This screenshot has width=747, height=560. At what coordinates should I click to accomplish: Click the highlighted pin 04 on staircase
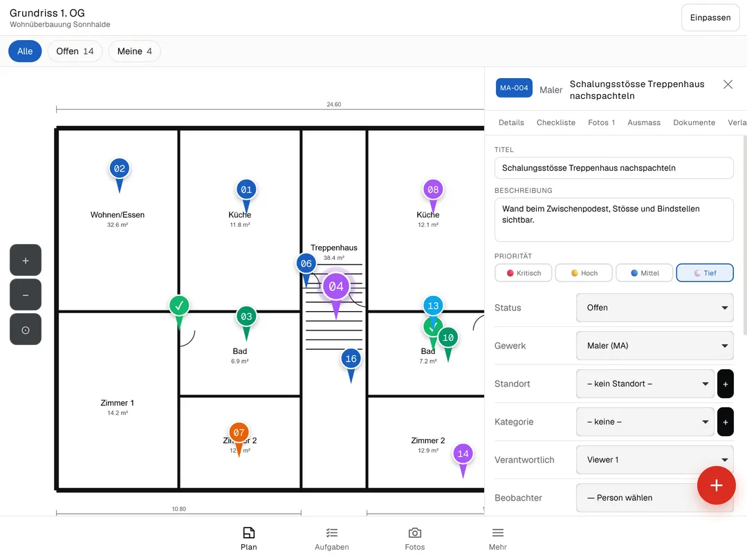point(336,287)
